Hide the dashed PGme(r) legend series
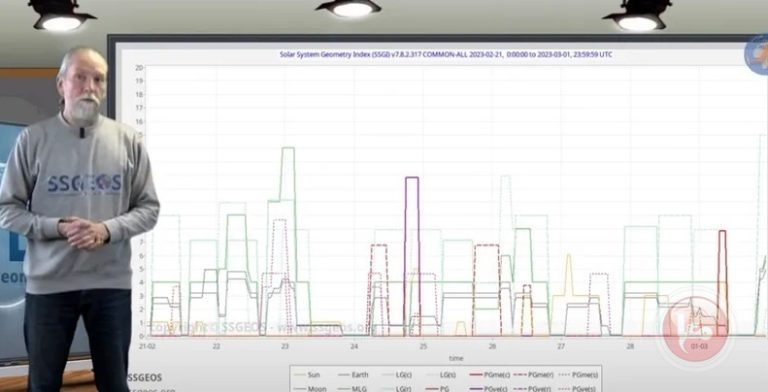768x392 pixels. click(534, 375)
